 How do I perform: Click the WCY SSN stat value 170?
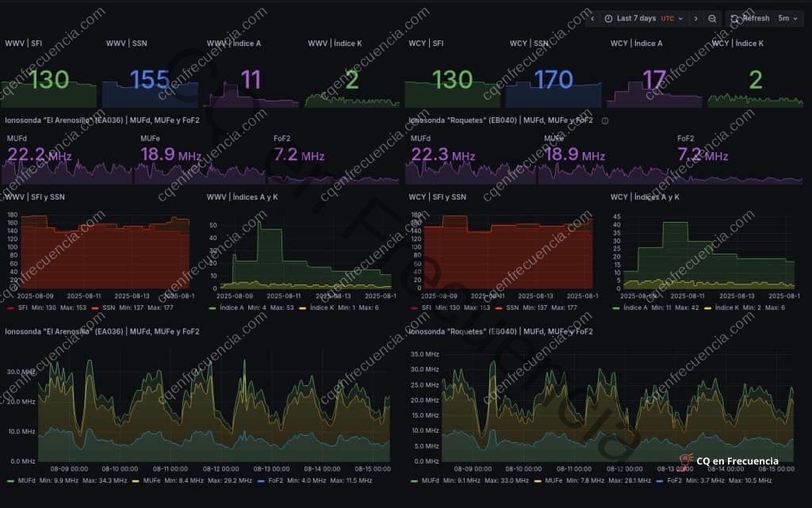(553, 79)
